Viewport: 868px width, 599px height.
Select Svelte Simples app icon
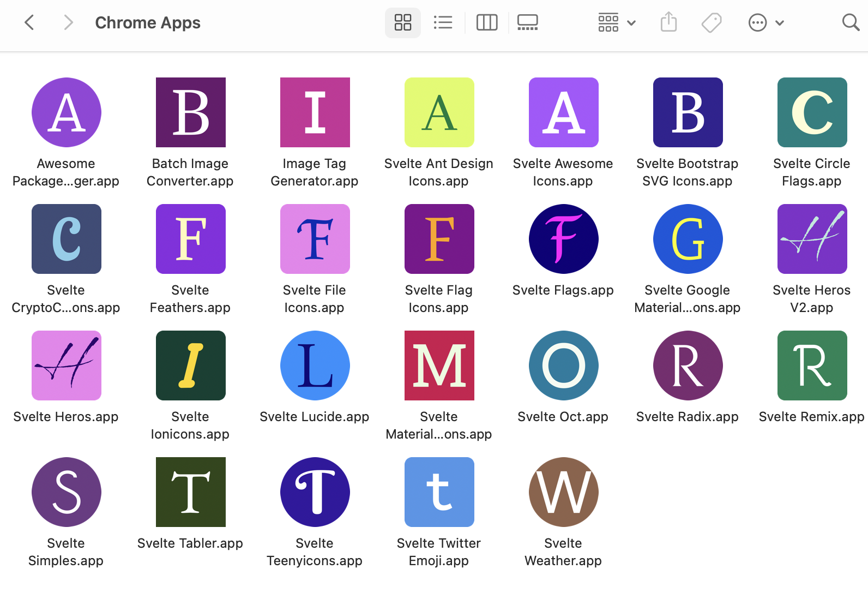click(x=67, y=492)
